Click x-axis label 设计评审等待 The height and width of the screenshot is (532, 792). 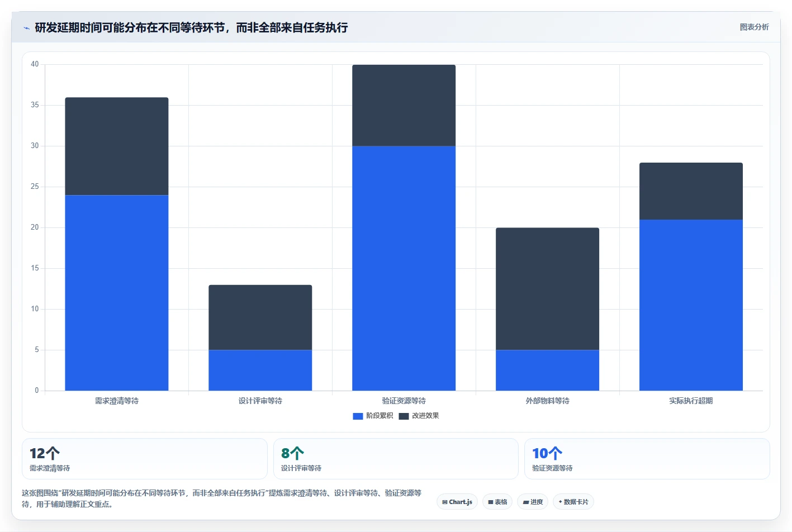click(x=260, y=401)
